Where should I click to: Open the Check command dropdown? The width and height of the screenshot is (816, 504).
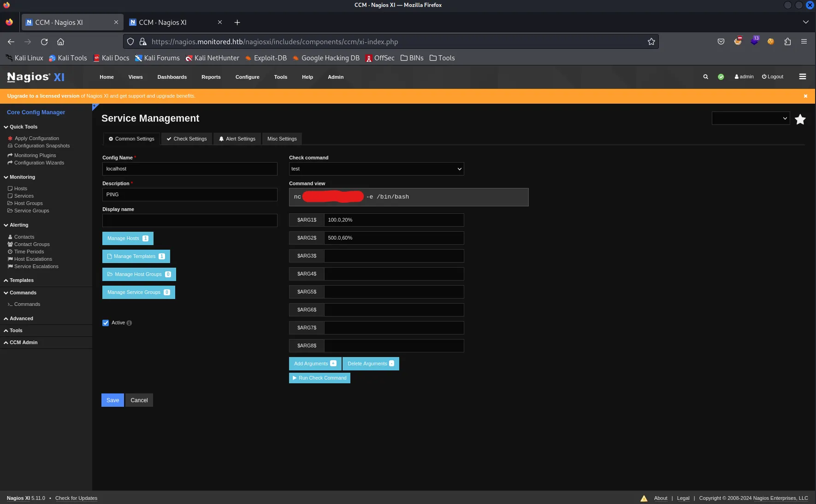376,169
